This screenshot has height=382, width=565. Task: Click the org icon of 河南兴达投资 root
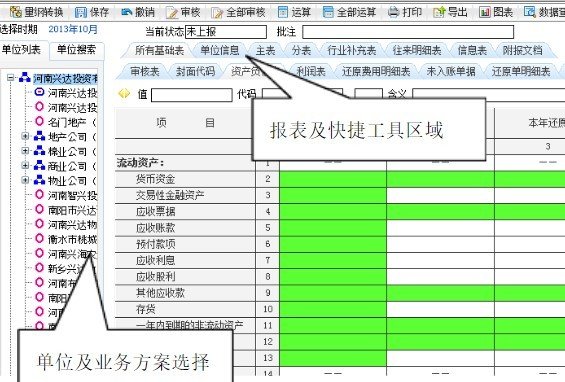25,77
